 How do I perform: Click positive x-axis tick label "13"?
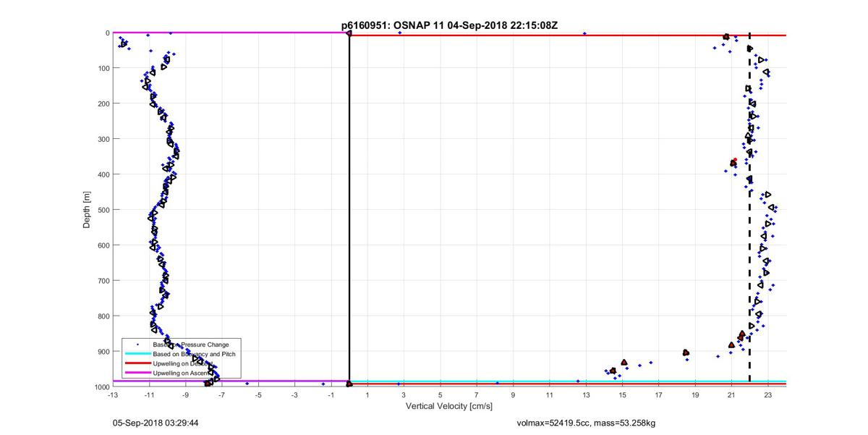click(x=586, y=395)
